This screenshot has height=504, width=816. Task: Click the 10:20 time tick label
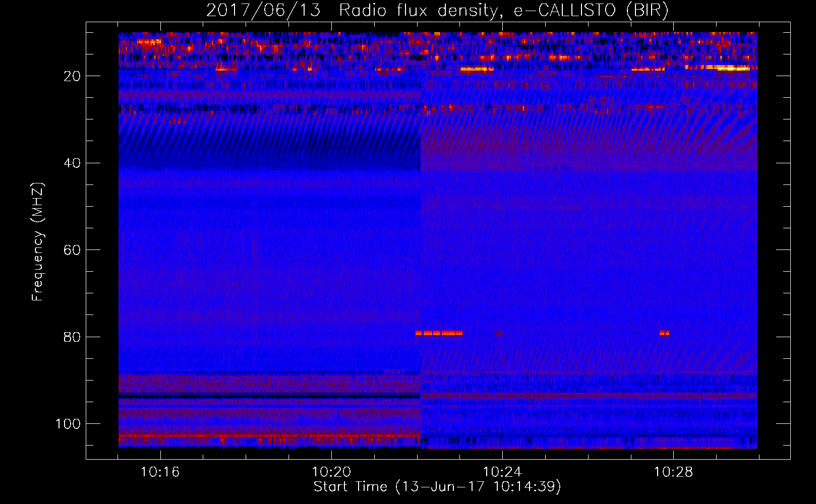[x=331, y=472]
